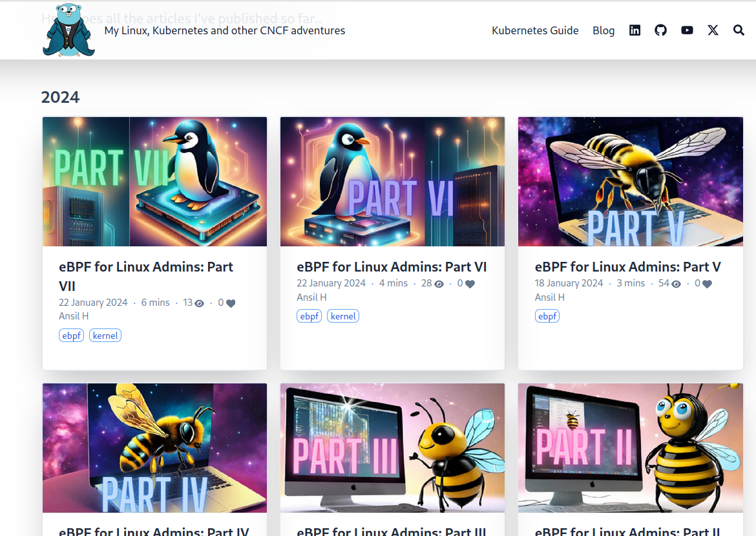Click the site tagline about CNCF adventures

click(x=225, y=30)
